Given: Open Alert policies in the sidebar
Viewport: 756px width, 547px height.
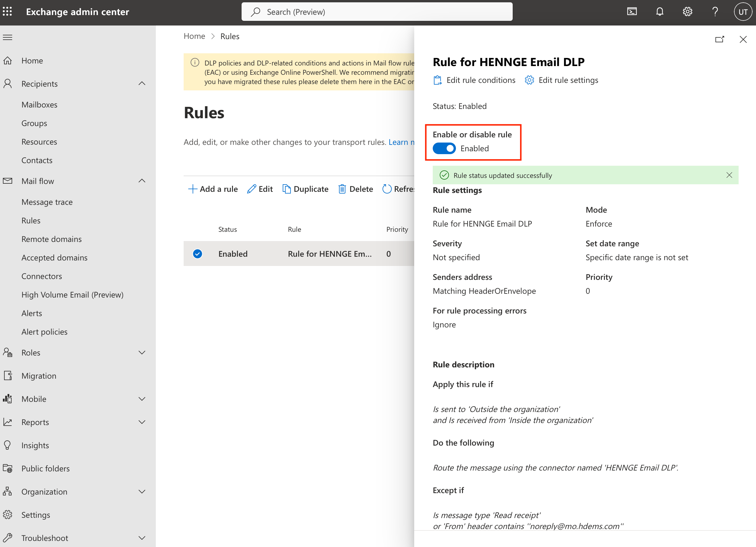Looking at the screenshot, I should pos(44,332).
